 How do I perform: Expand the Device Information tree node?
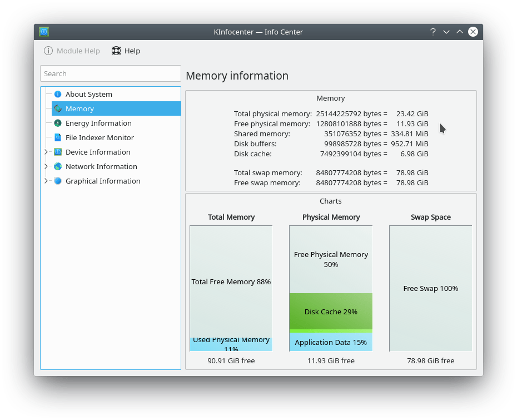[x=47, y=152]
